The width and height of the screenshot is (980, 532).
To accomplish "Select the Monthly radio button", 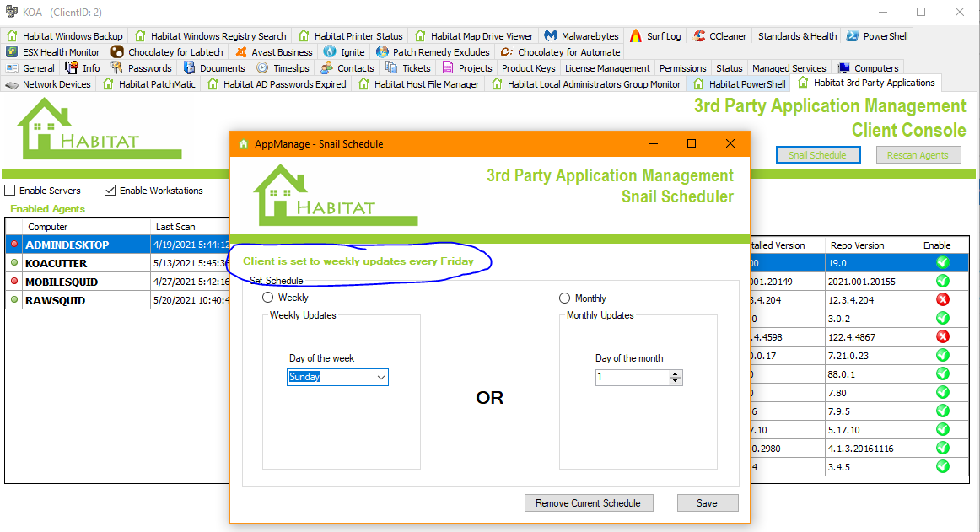I will (x=564, y=298).
